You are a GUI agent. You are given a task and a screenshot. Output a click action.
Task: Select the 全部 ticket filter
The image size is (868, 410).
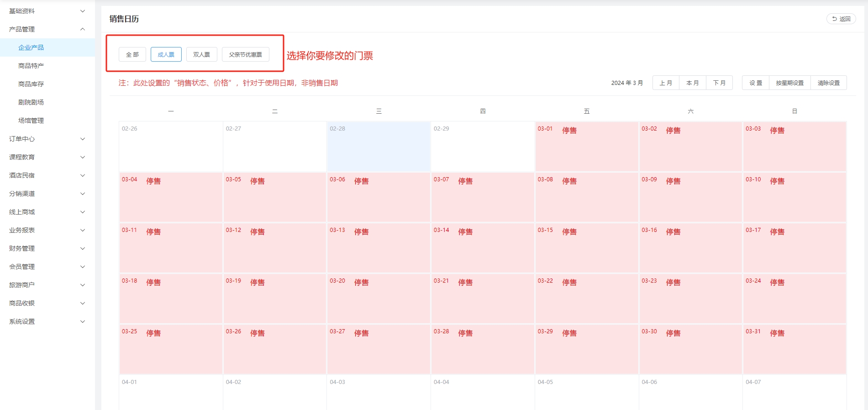(132, 54)
